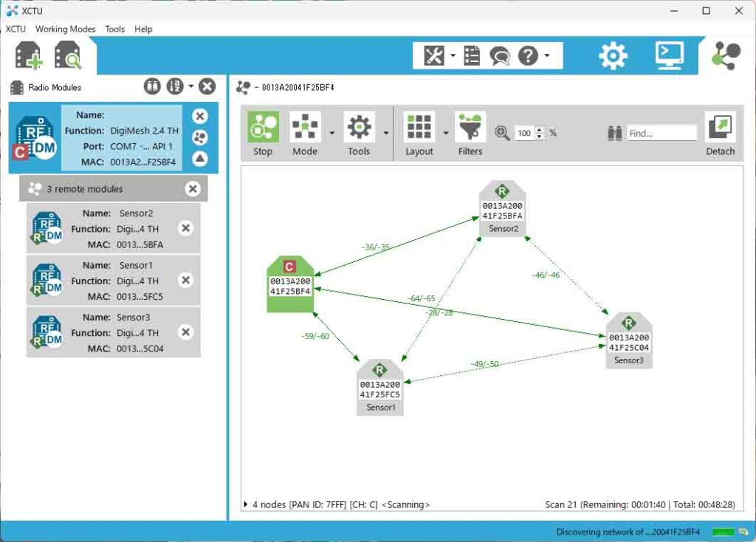
Task: Click Discovering network status text
Action: click(x=628, y=532)
